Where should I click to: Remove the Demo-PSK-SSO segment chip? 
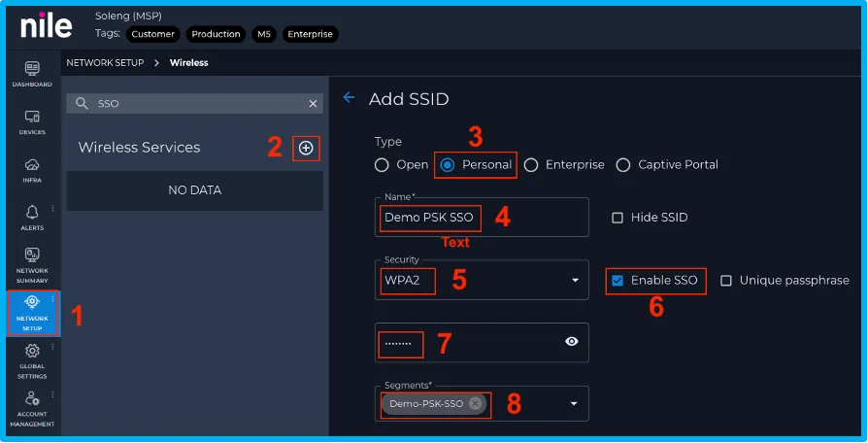[x=475, y=403]
